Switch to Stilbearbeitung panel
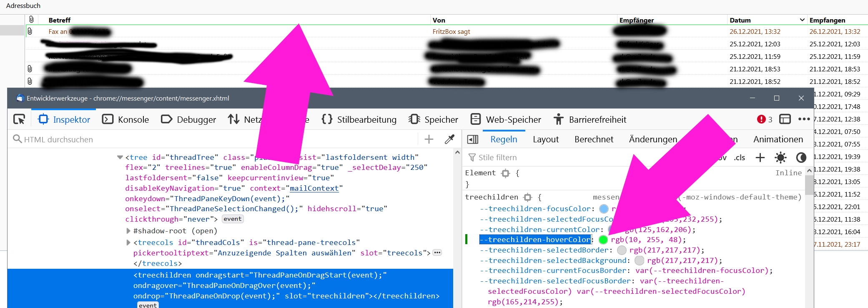 (359, 120)
